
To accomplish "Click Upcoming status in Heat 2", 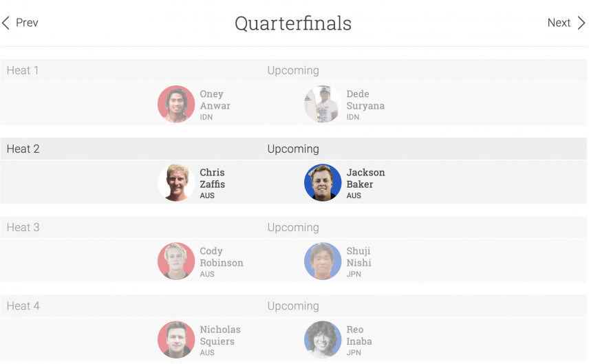I will coord(293,149).
